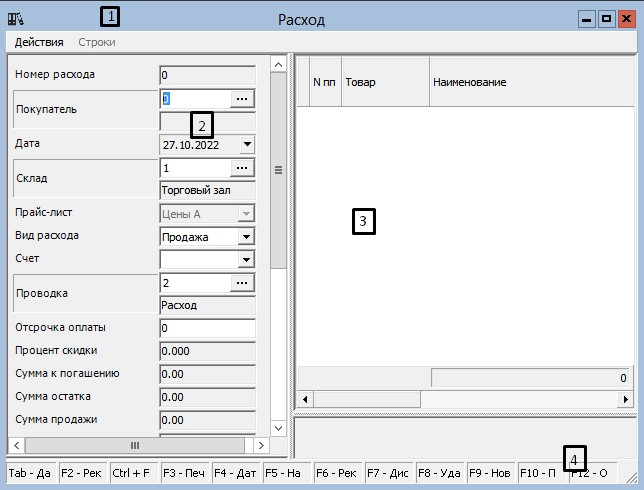
Task: Click the scales app icon in title bar
Action: point(17,19)
